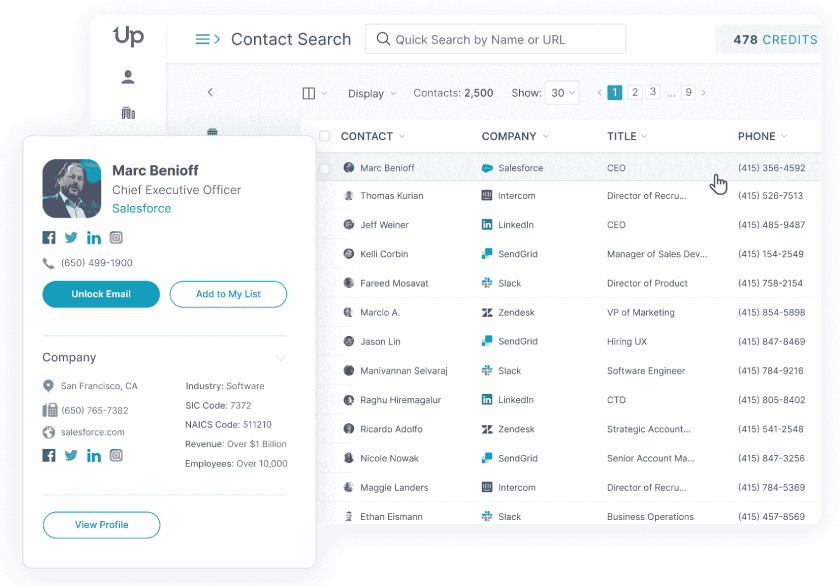Open the company Facebook icon below salesforce.com
840x586 pixels.
click(x=49, y=455)
